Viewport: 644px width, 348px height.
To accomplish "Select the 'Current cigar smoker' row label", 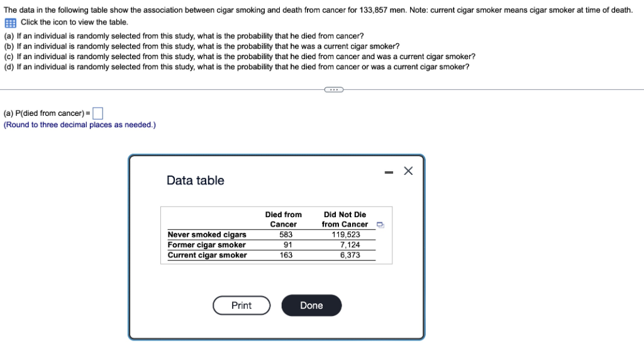I will coord(207,255).
